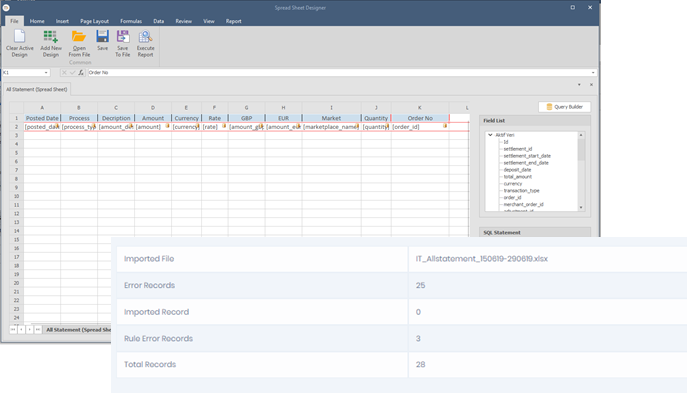Select Id field in Field List

[506, 142]
